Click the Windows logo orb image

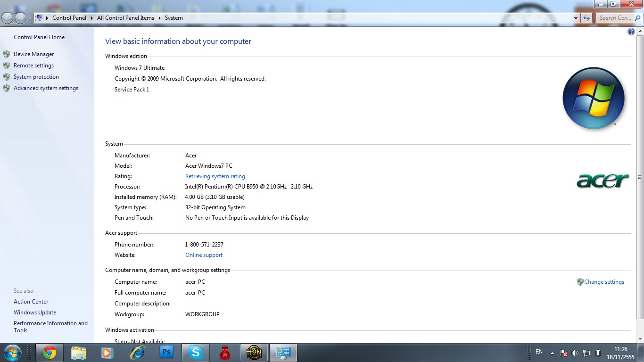(594, 98)
